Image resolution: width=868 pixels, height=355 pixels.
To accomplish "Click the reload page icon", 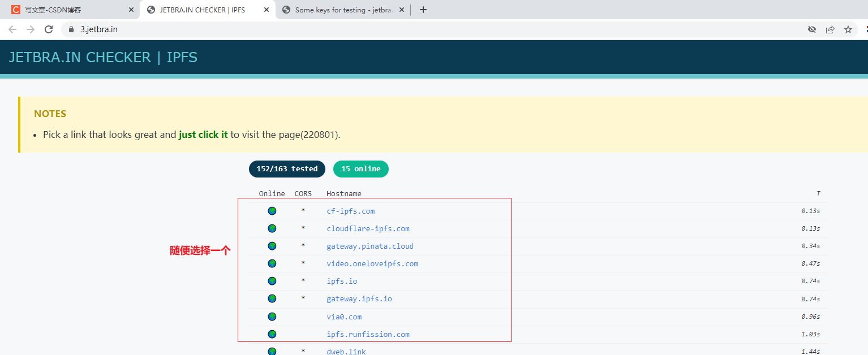I will tap(49, 29).
